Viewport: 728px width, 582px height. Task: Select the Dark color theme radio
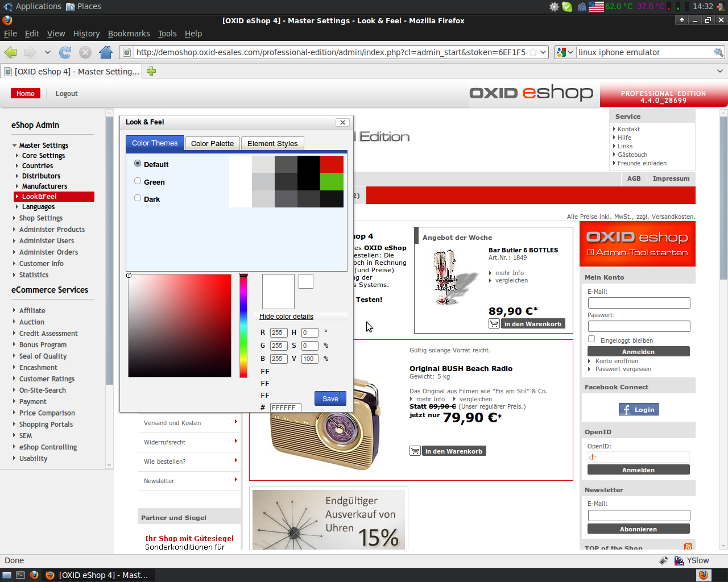click(138, 198)
